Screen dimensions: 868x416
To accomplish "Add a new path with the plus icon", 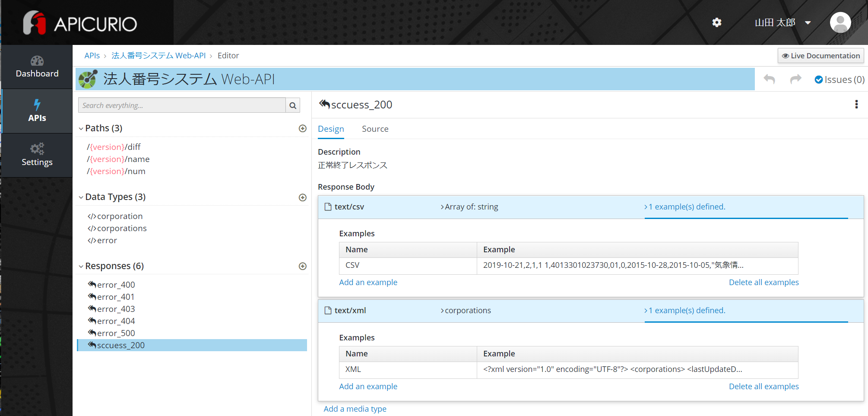I will (302, 128).
